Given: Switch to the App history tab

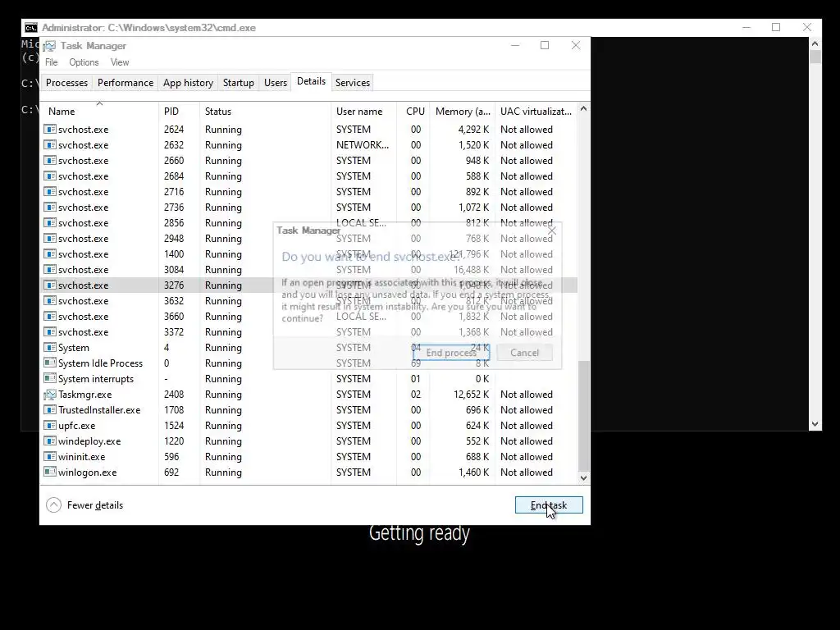Looking at the screenshot, I should [x=188, y=83].
